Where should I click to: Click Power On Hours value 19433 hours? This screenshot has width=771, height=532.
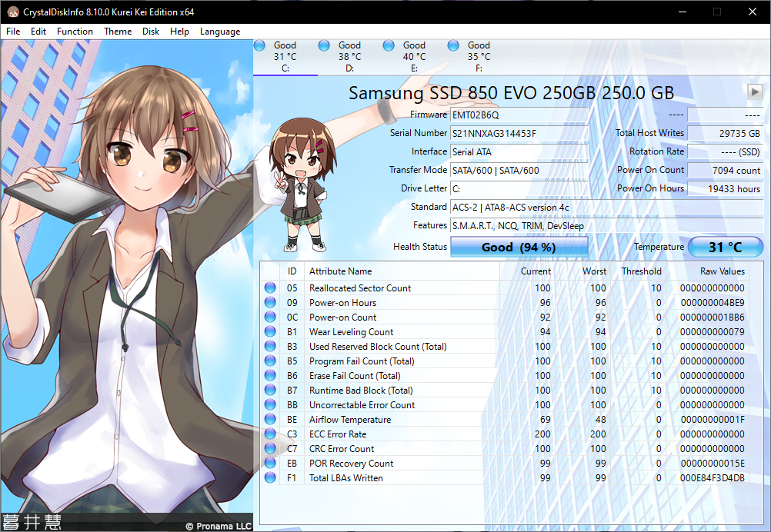pos(725,188)
